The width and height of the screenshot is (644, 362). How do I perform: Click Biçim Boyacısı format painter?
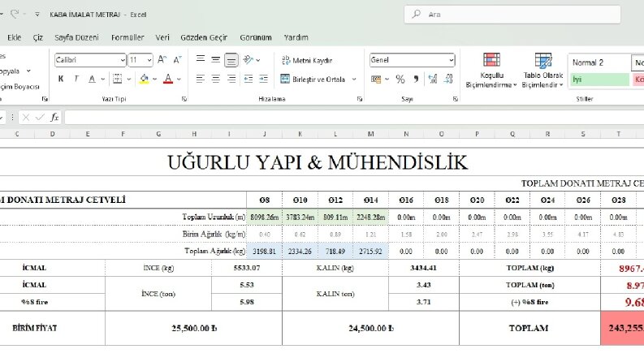click(x=19, y=87)
